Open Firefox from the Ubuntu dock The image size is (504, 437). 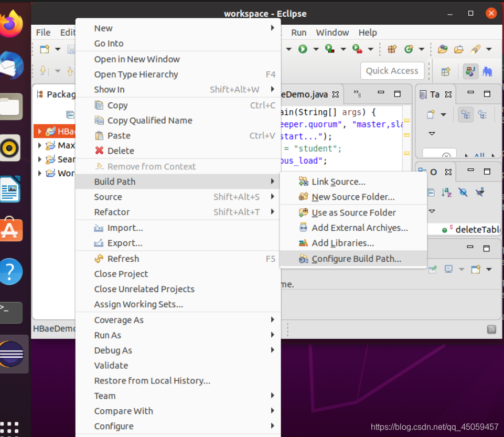coord(11,23)
